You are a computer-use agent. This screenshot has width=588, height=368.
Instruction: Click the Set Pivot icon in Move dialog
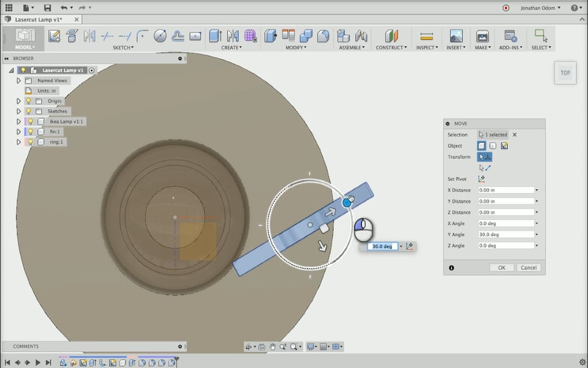coord(481,179)
